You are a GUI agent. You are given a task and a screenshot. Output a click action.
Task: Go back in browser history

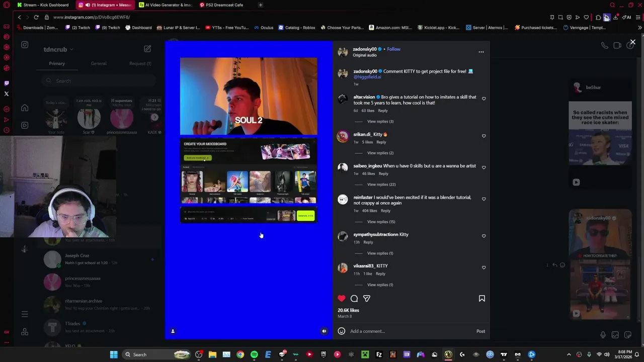[19, 17]
